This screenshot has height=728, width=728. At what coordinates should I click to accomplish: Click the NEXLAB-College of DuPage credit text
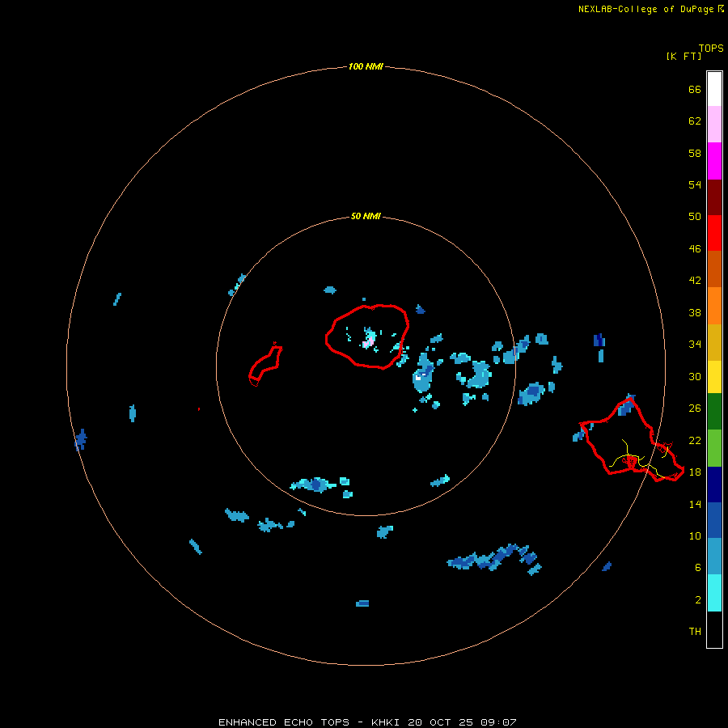click(645, 9)
